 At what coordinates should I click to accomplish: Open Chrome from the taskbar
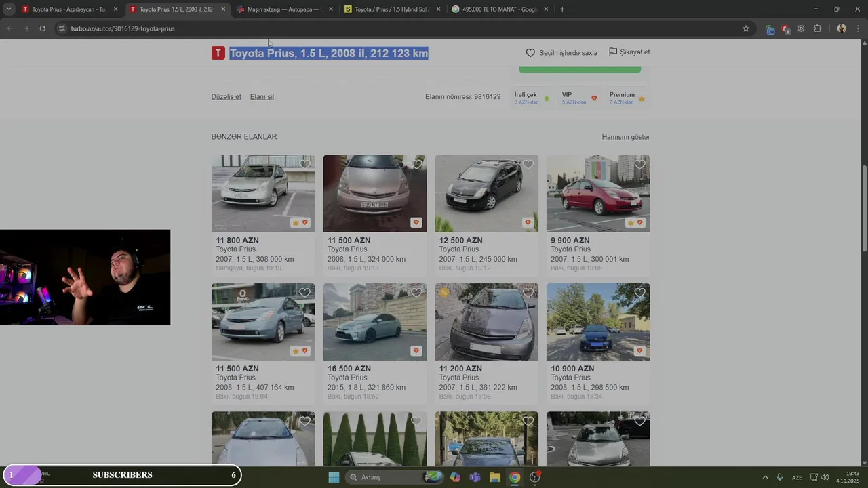(515, 477)
